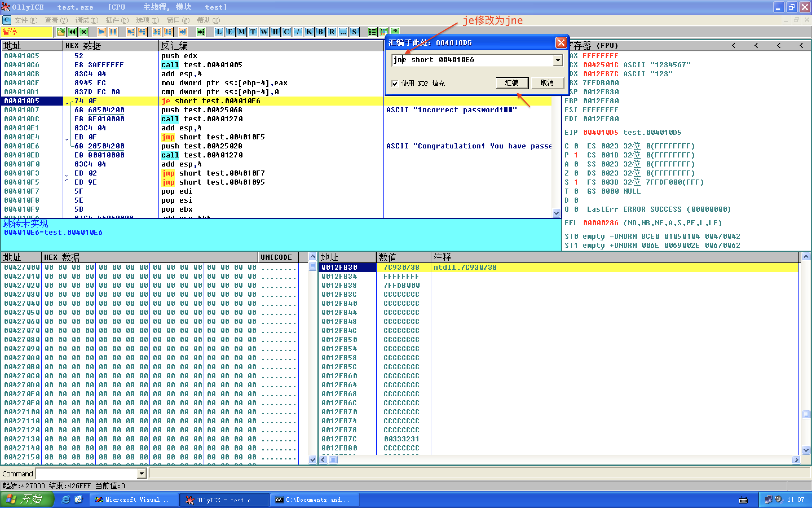Click the Step Into toolbar icon

coord(131,32)
